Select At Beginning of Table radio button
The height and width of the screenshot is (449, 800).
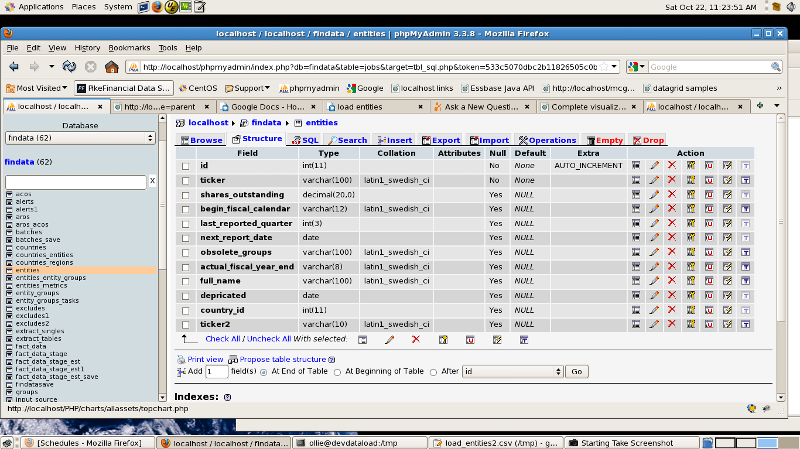337,372
